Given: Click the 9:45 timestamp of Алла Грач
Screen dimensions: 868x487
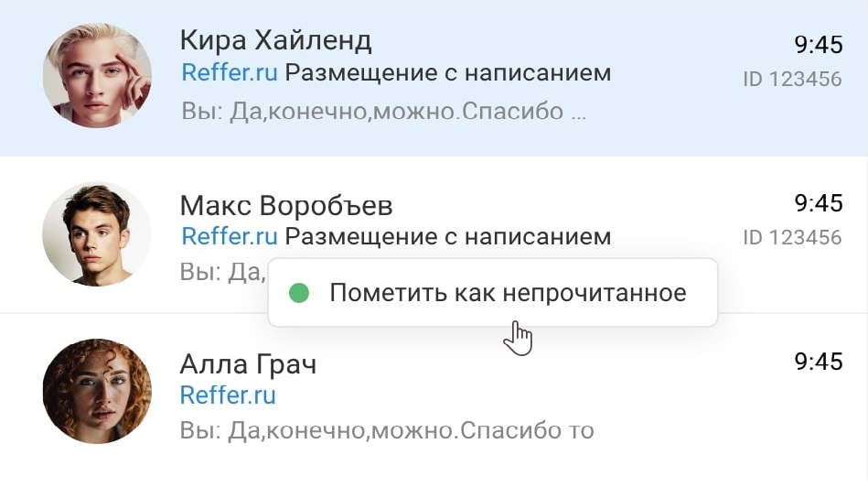Looking at the screenshot, I should point(818,362).
